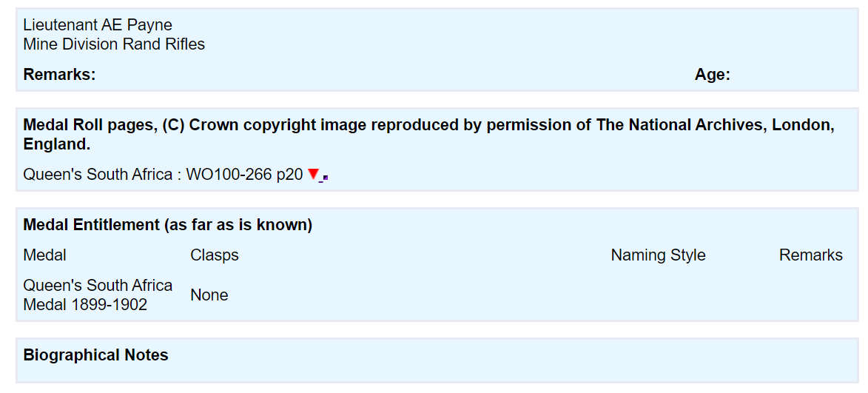Screen dimensions: 868x393
Task: Click the Remarks column header
Action: pos(810,255)
